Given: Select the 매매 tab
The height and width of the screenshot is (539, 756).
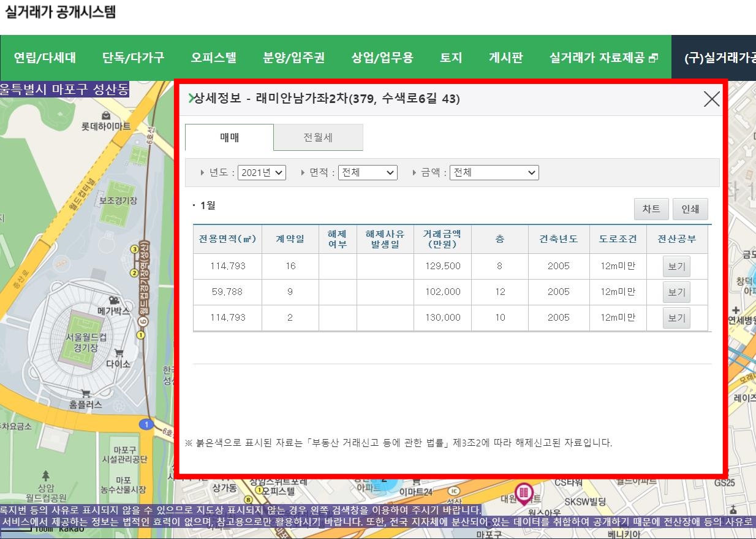Looking at the screenshot, I should click(230, 137).
